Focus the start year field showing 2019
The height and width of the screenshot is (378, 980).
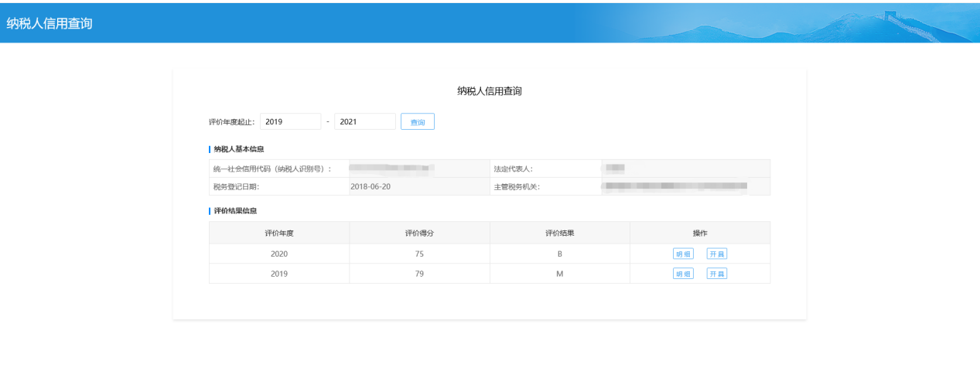coord(290,122)
